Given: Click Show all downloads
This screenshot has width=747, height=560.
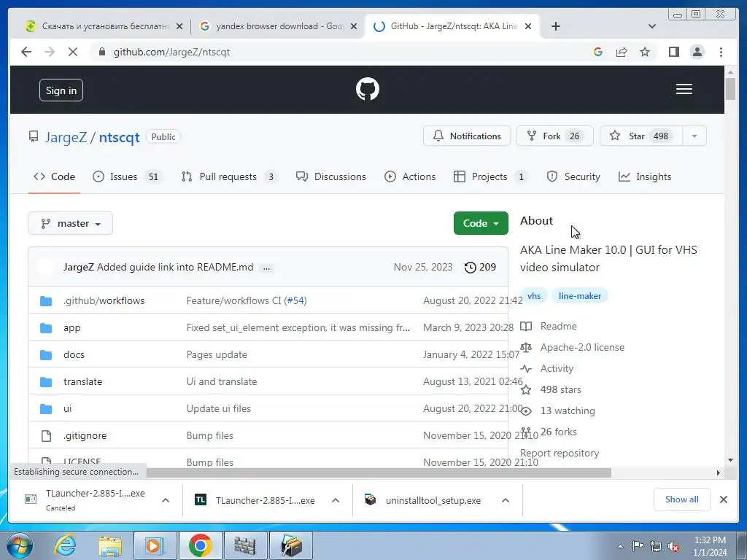Looking at the screenshot, I should (x=682, y=499).
